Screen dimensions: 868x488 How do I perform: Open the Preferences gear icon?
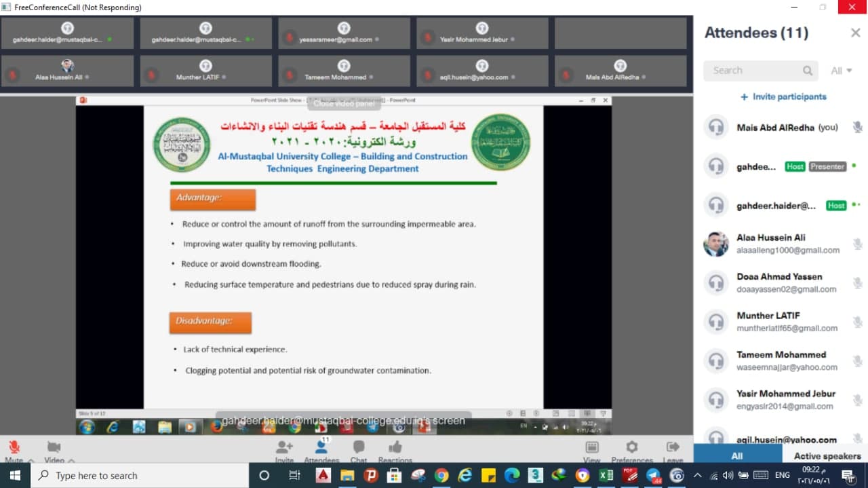point(632,447)
